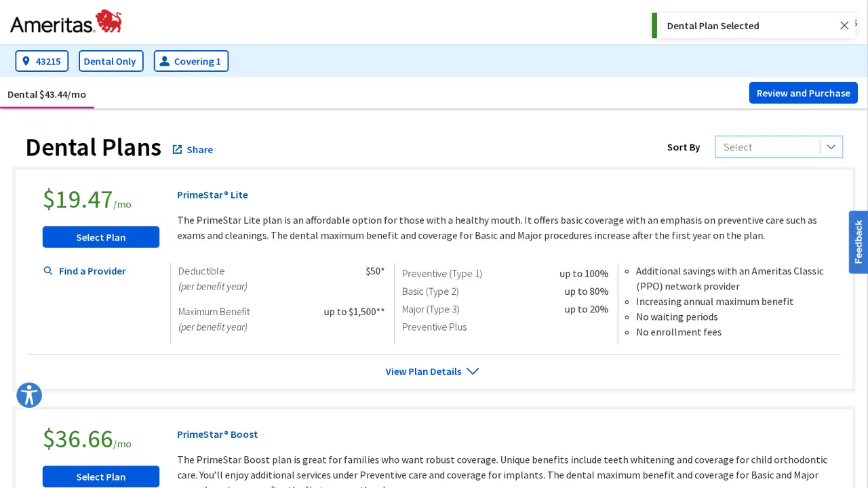Click the Increasing annual maximum benefit bullet

click(715, 302)
